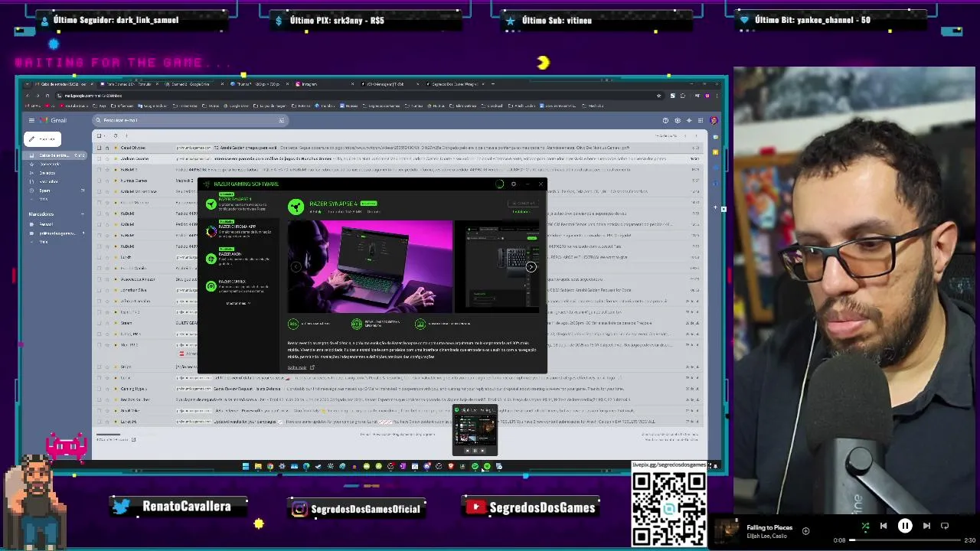
Task: Open the Google account avatar in Gmail
Action: click(x=714, y=120)
